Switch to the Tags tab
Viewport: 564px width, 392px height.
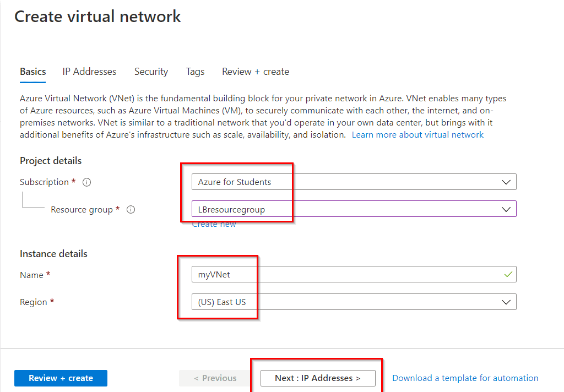pos(195,72)
